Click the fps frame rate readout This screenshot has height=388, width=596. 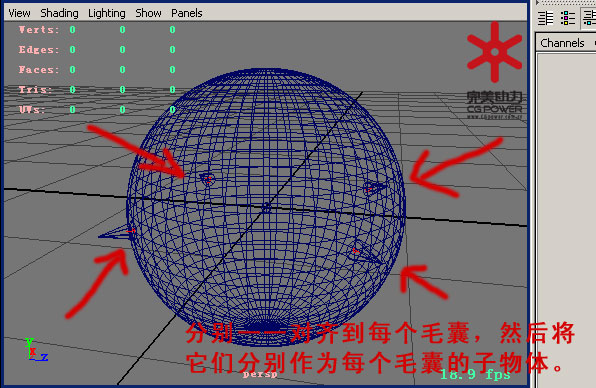475,375
